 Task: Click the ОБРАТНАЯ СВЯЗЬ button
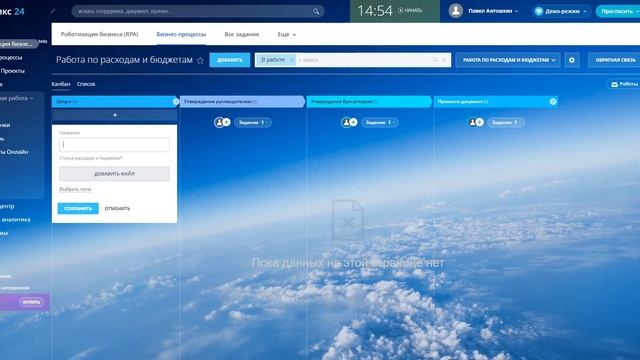(x=615, y=60)
